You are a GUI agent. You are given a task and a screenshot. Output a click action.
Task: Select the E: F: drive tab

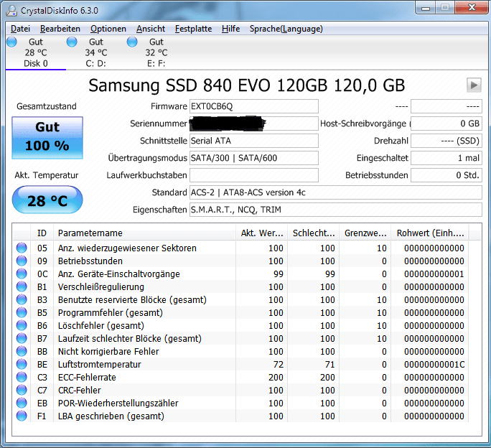(x=156, y=52)
